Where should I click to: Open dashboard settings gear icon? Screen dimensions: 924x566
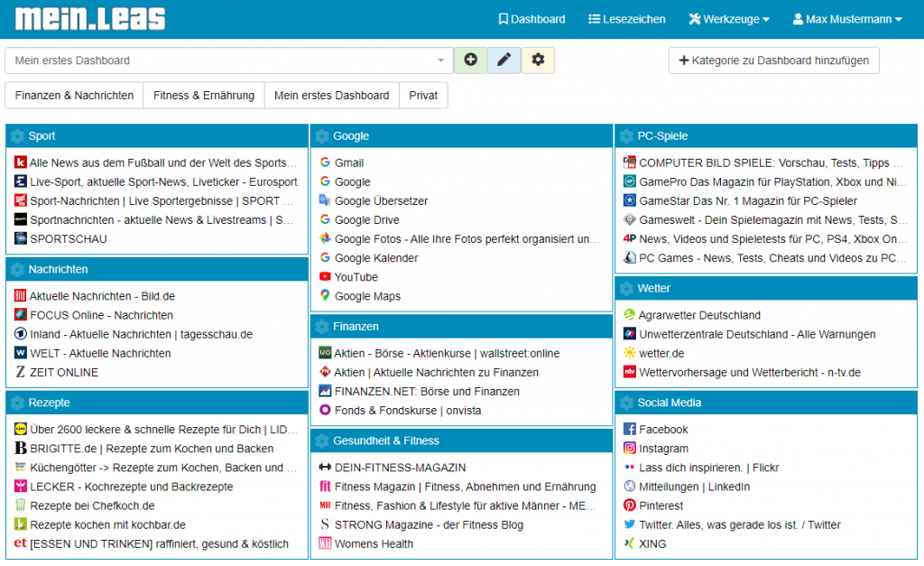(538, 60)
